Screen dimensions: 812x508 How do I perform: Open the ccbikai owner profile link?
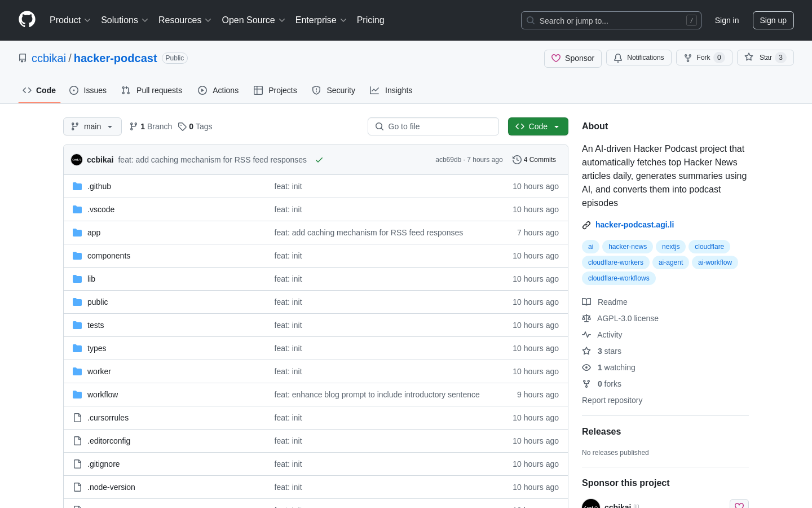click(x=48, y=58)
